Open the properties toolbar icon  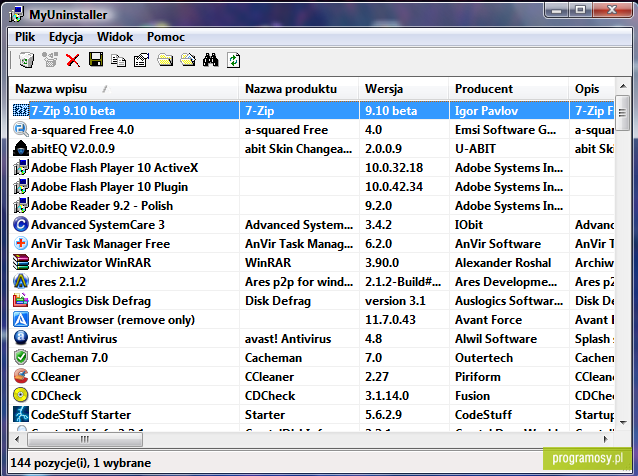[x=142, y=60]
